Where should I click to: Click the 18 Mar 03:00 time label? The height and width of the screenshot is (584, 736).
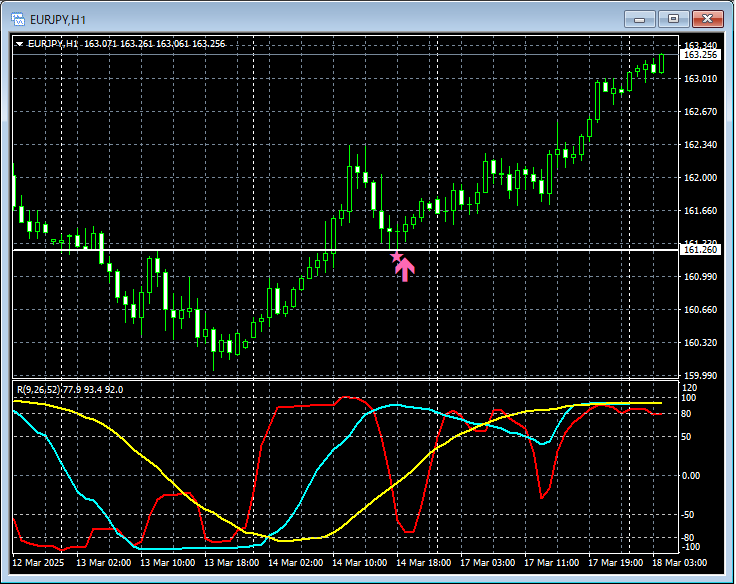pyautogui.click(x=679, y=562)
